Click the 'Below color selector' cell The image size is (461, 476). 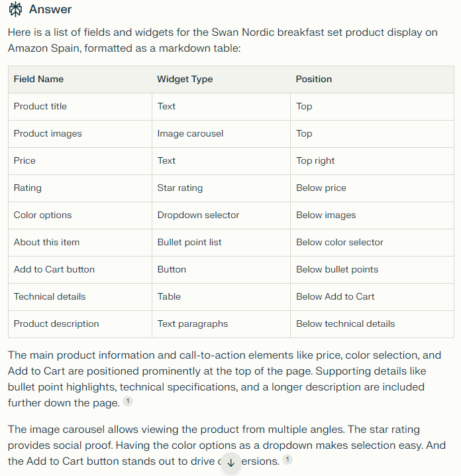click(x=340, y=242)
